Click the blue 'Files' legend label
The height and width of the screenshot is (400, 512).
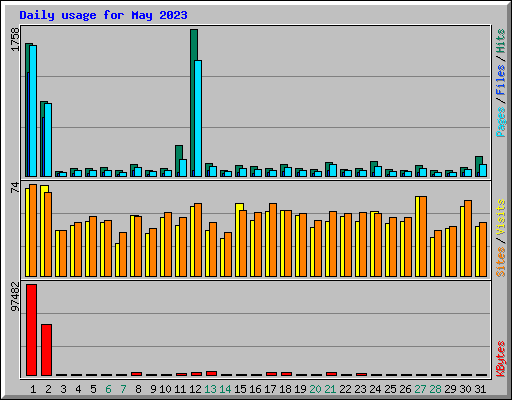click(x=501, y=80)
